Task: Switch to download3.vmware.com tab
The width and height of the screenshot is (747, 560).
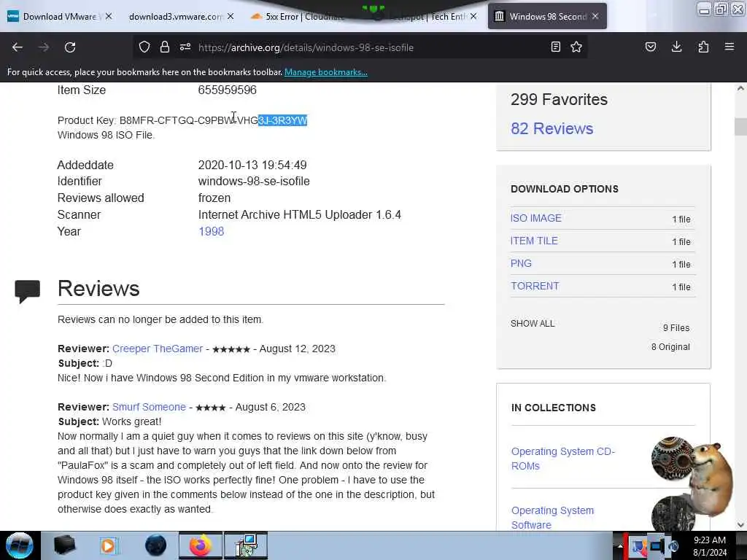Action: 177,17
